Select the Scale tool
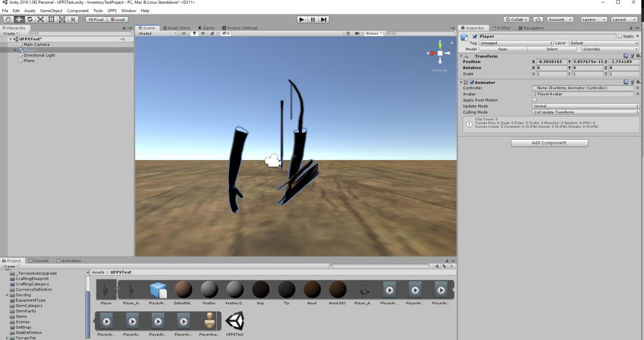 coord(40,19)
